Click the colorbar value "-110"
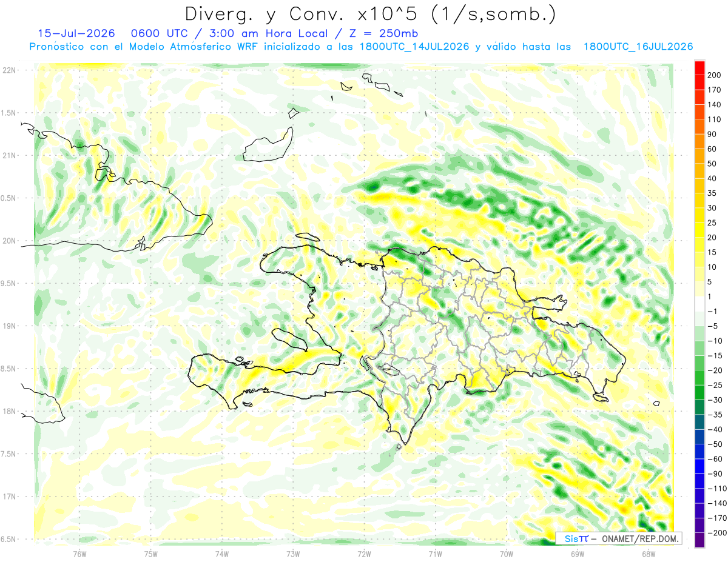 click(x=717, y=489)
